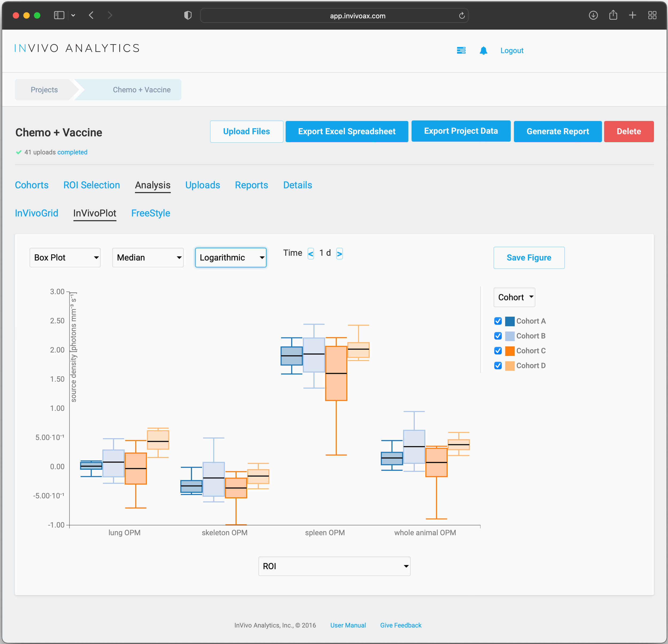Switch to the Reports tab

[x=251, y=185]
